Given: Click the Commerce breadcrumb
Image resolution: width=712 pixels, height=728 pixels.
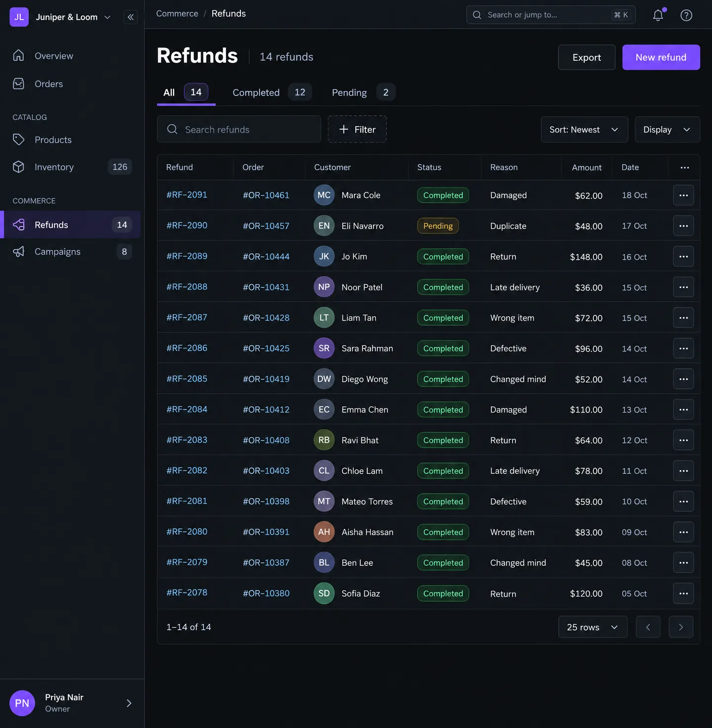Looking at the screenshot, I should 177,14.
